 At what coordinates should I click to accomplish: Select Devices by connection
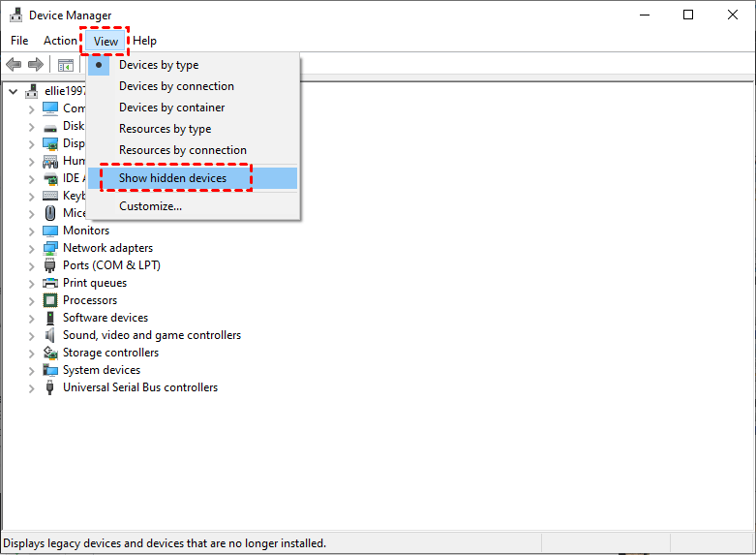193,86
